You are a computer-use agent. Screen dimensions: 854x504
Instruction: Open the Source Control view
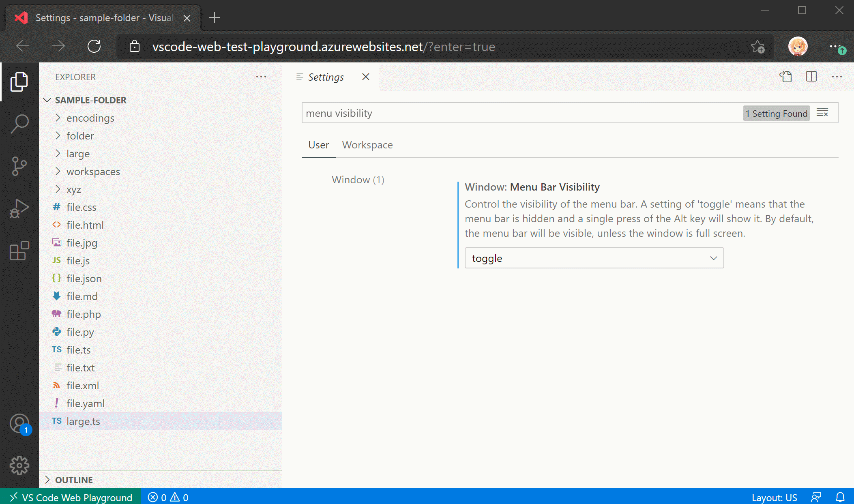19,166
